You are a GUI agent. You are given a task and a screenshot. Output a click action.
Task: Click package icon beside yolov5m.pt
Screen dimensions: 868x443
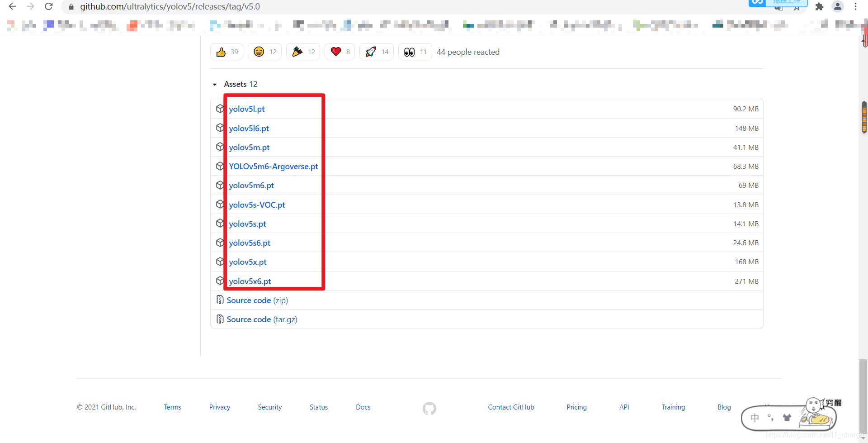pyautogui.click(x=220, y=147)
